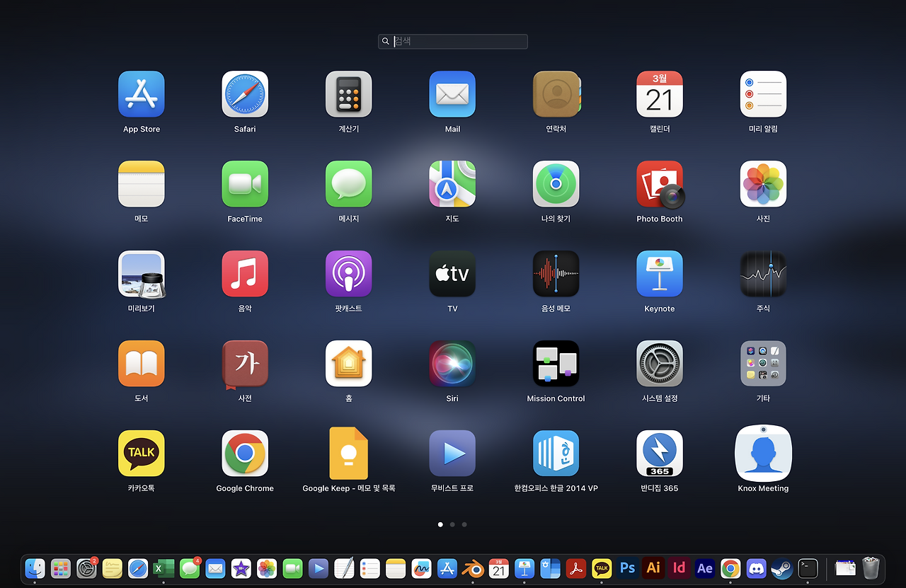Screen dimensions: 906x588
Task: Launch Safari from the Launchpad grid
Action: (x=245, y=94)
